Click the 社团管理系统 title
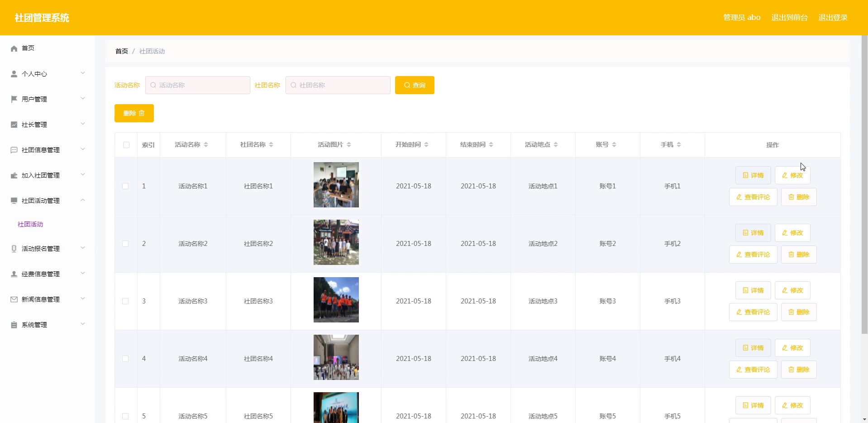 42,18
